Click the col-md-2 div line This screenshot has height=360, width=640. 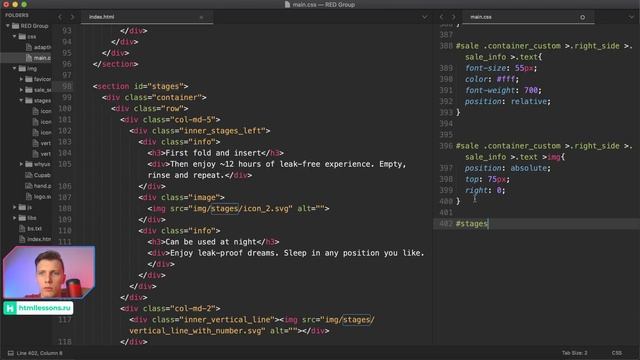coord(170,309)
